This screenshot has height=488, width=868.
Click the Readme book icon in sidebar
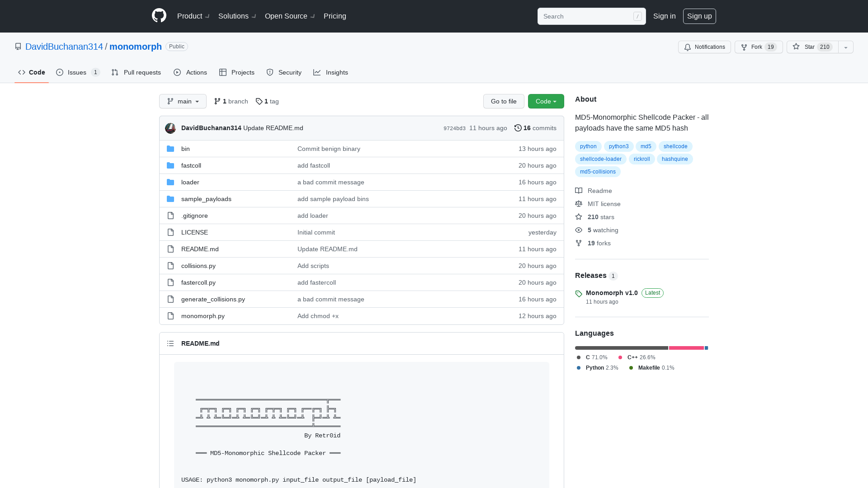pos(579,191)
